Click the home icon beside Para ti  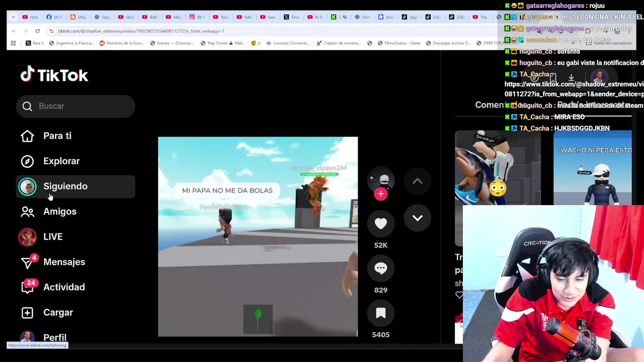click(x=27, y=136)
